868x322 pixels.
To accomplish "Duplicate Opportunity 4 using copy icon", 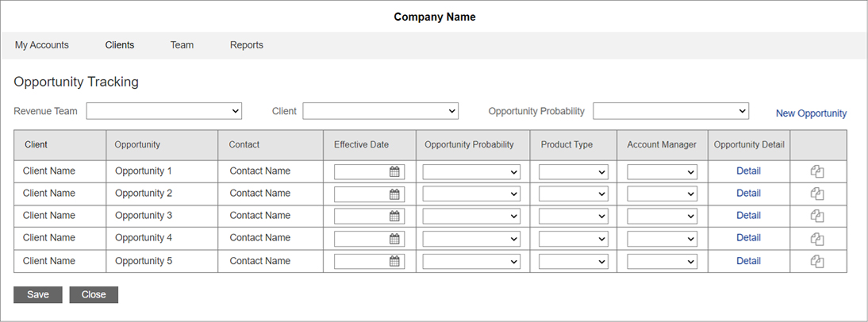I will tap(817, 239).
